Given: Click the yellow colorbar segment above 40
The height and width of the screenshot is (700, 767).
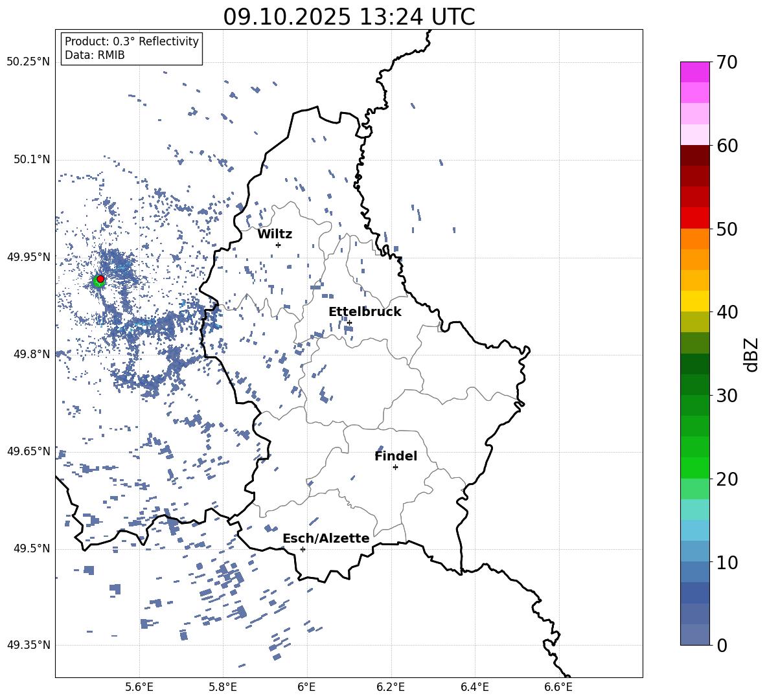Looking at the screenshot, I should (x=694, y=300).
